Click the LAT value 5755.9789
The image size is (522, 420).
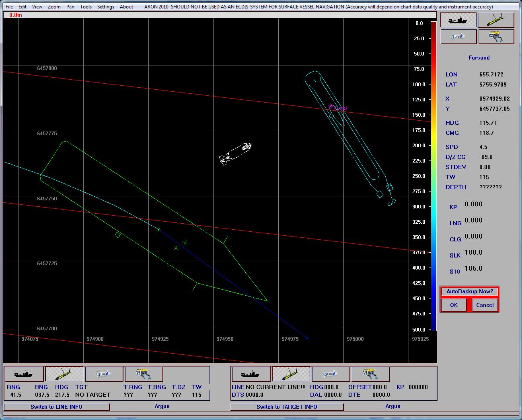493,84
